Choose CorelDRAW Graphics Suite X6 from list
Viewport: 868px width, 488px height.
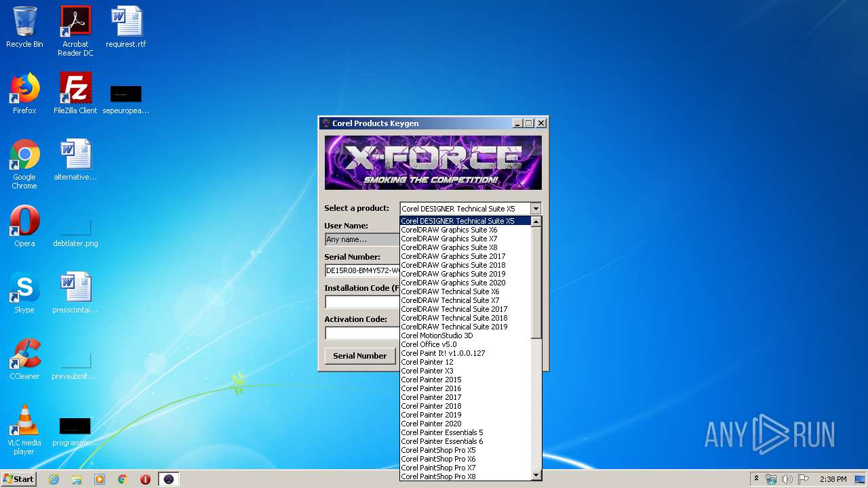(465, 230)
